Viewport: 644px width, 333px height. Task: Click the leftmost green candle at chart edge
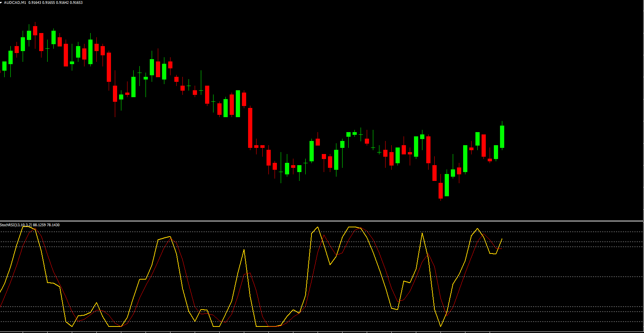tap(4, 66)
